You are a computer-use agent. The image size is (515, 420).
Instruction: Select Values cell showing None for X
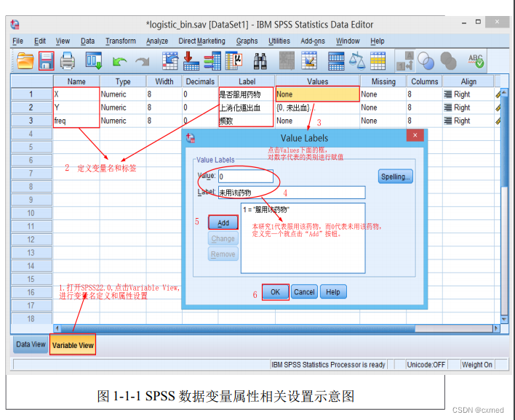tap(317, 94)
